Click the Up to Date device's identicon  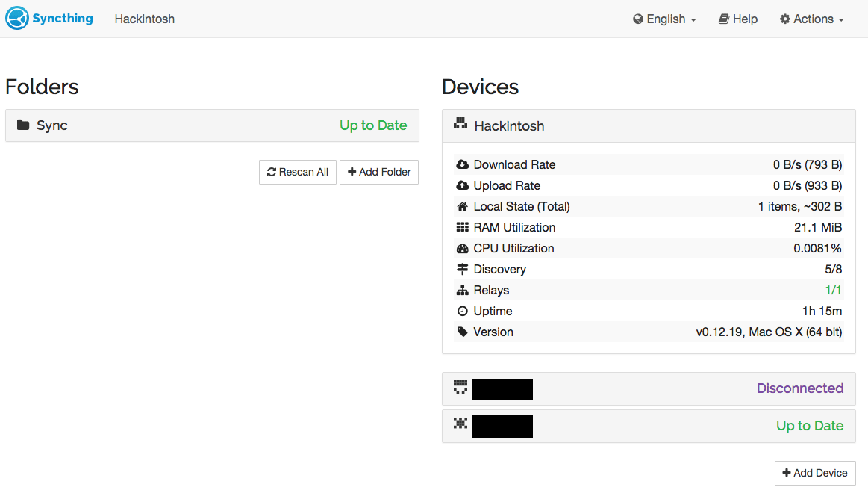coord(460,424)
